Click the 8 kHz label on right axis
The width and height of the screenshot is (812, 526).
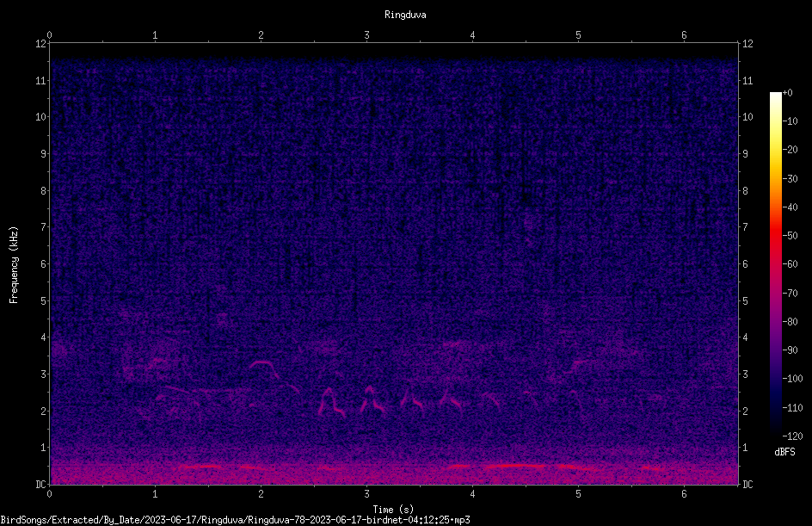[x=745, y=191]
